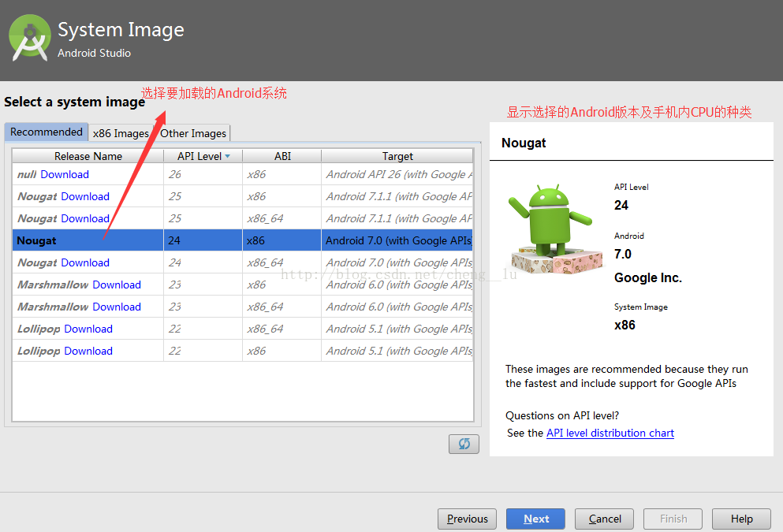Open the x86 Images tab
This screenshot has width=783, height=532.
121,133
